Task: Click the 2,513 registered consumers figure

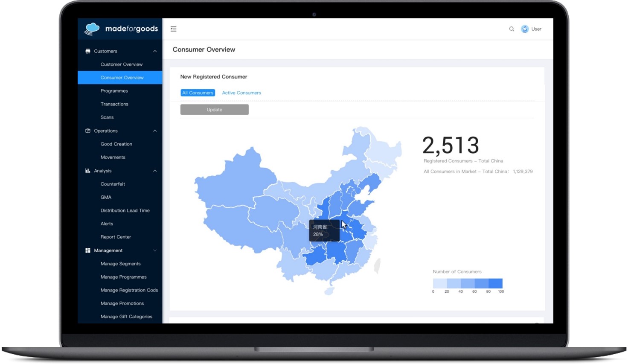Action: point(451,145)
